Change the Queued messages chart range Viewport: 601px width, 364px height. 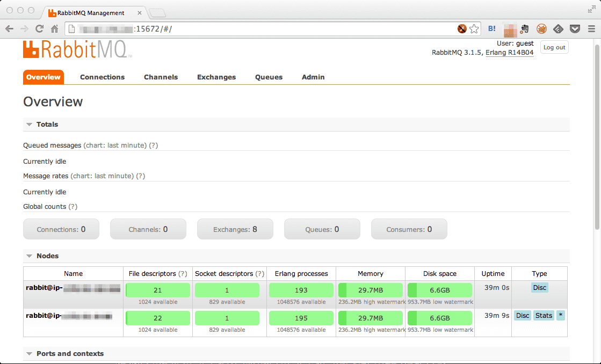pos(115,145)
